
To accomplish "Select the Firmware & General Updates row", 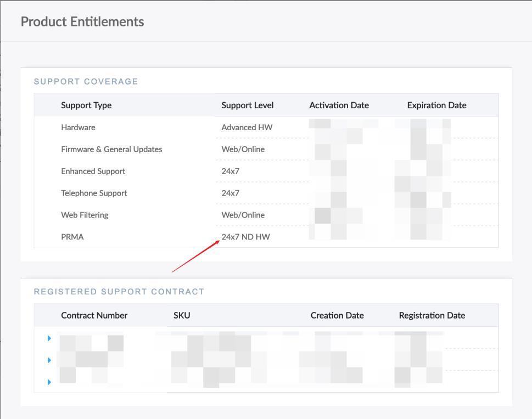I will point(111,149).
